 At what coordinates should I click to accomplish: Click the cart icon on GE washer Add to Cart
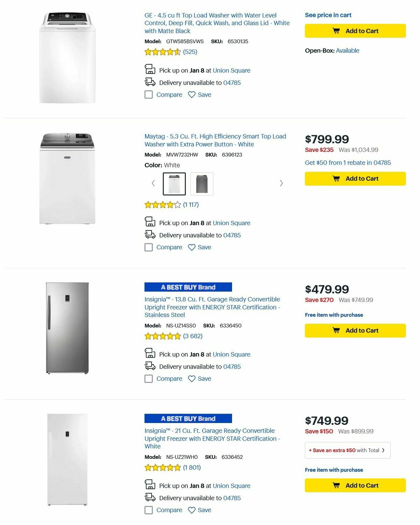coord(336,31)
